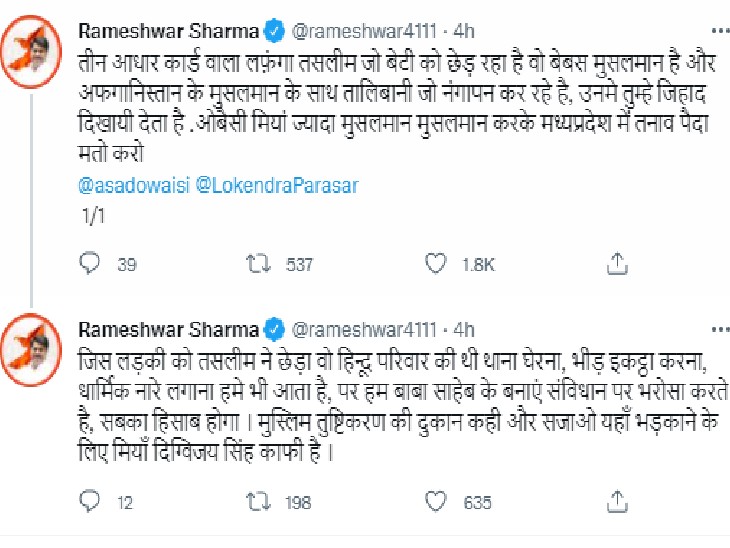Viewport: 730px width, 548px height.
Task: Retweet the first tweet with 537 retweets
Action: [x=255, y=264]
